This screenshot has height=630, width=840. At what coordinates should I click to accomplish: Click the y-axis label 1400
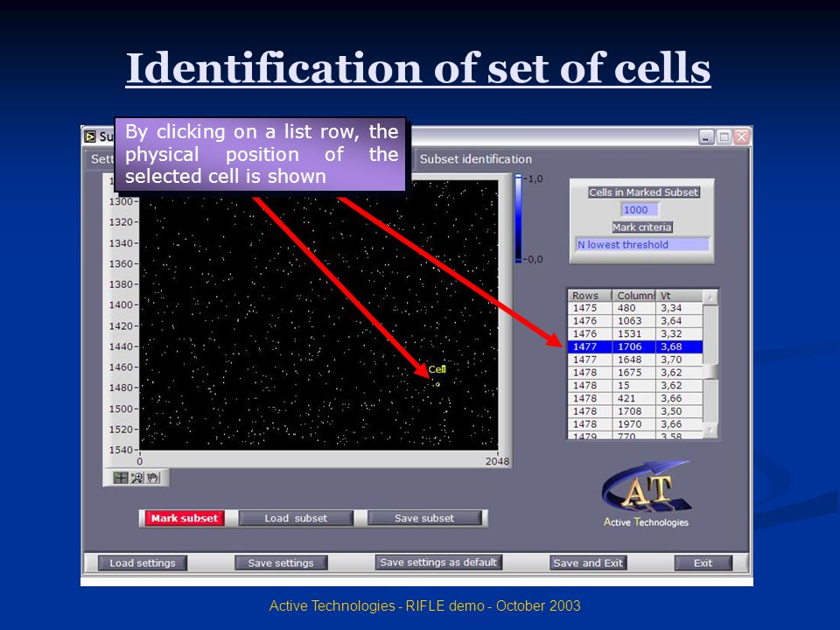tap(121, 304)
